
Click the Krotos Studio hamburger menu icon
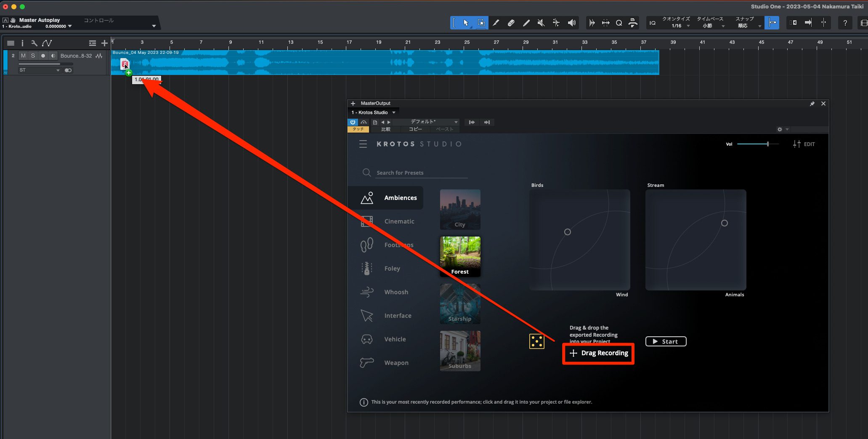point(363,144)
